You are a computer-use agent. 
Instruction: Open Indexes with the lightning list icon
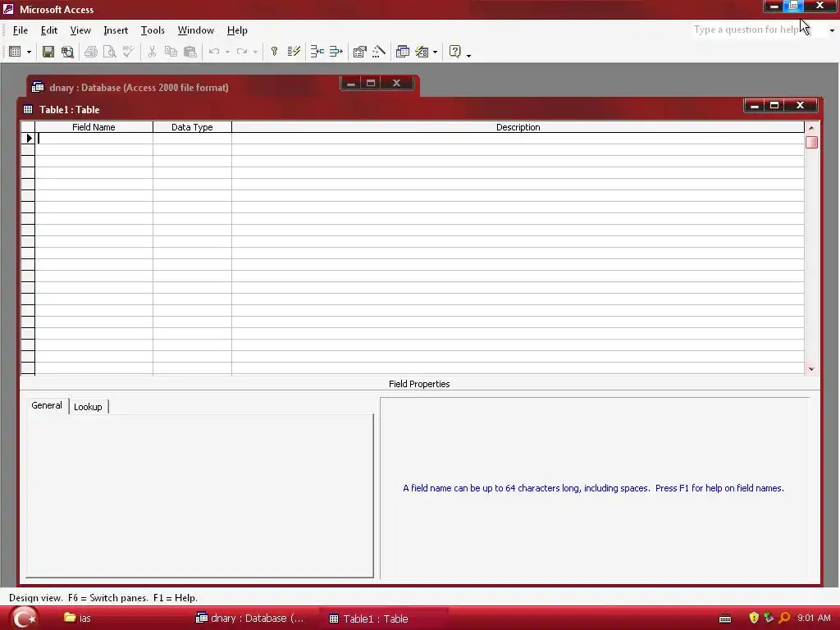294,52
